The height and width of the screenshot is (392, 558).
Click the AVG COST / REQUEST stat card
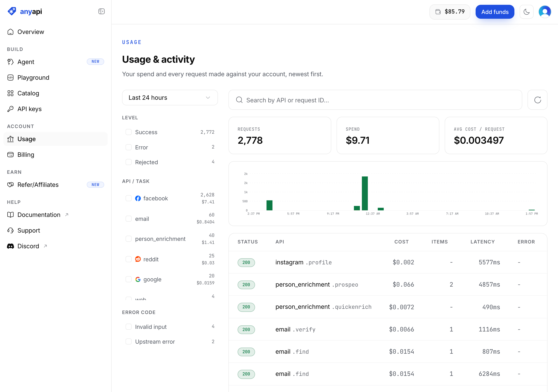[496, 135]
